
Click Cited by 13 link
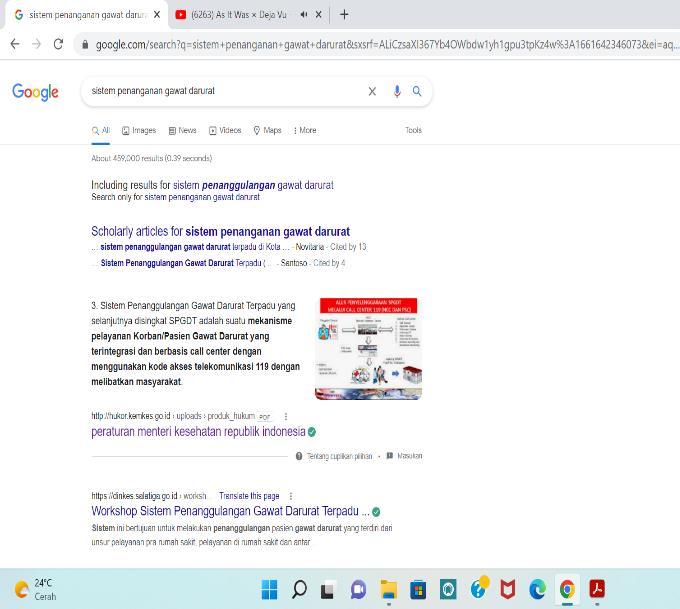click(348, 247)
